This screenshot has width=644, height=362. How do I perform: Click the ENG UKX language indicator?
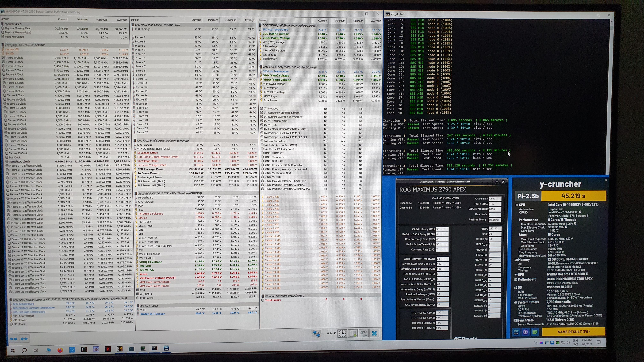click(575, 342)
